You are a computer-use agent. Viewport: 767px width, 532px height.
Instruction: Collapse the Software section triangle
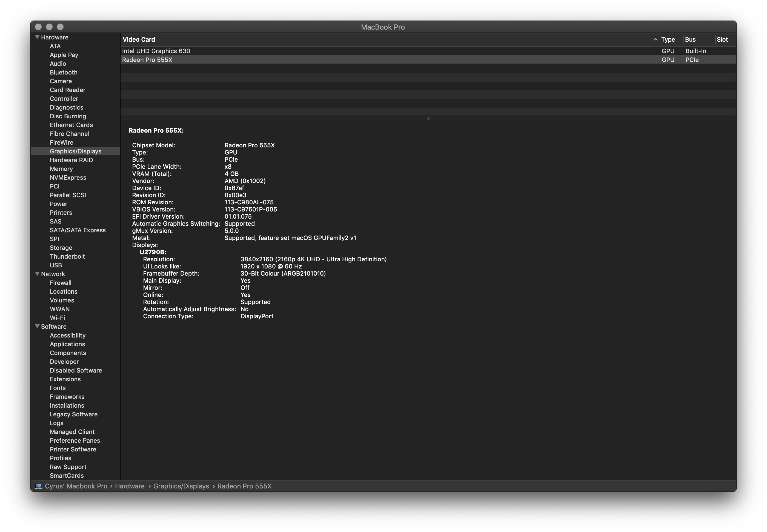[37, 326]
